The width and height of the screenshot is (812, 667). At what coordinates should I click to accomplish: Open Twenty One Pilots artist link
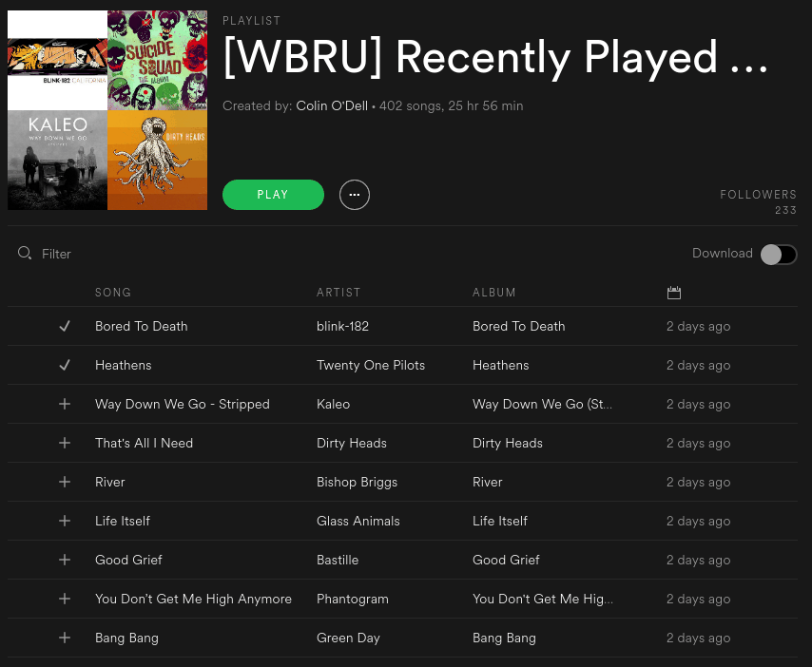point(371,365)
